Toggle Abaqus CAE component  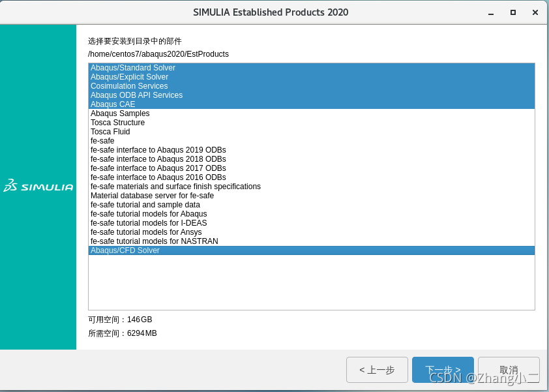point(113,104)
